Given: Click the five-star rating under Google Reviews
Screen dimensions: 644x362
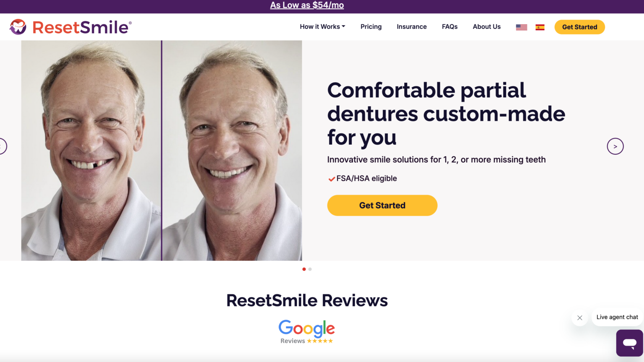Looking at the screenshot, I should (x=320, y=341).
